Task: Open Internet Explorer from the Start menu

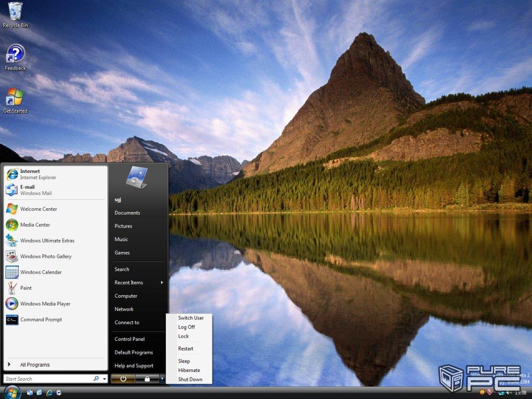Action: point(37,174)
